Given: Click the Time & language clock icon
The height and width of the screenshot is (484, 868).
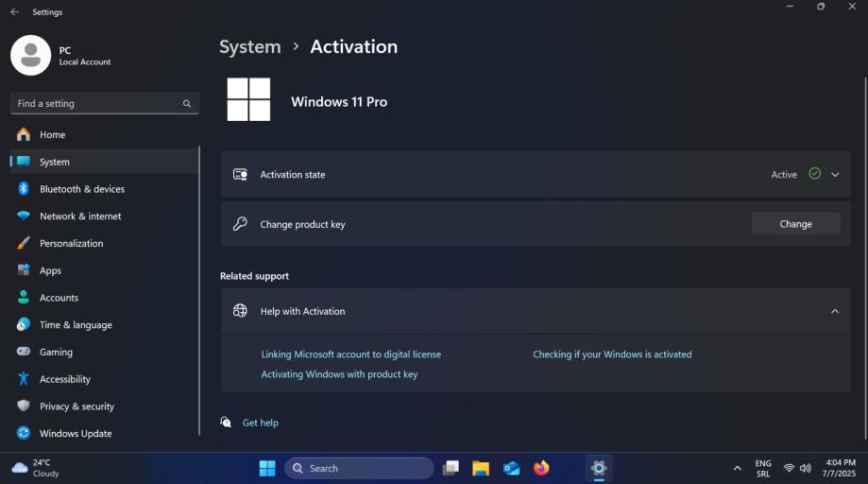Looking at the screenshot, I should 24,324.
